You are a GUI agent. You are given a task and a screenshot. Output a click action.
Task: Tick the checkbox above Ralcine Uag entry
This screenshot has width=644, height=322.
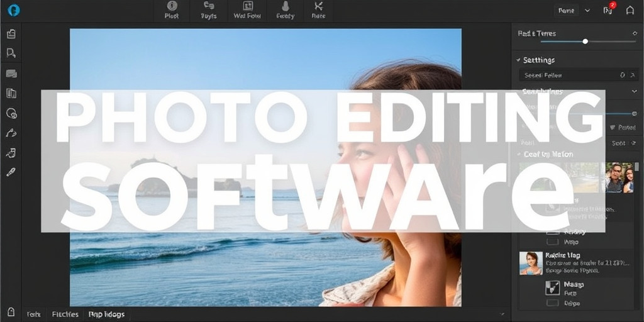[x=552, y=241]
